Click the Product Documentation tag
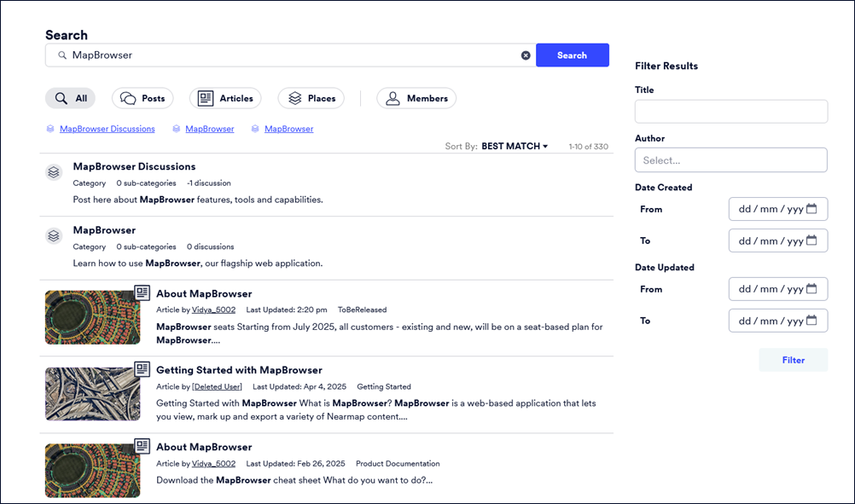 coord(398,464)
